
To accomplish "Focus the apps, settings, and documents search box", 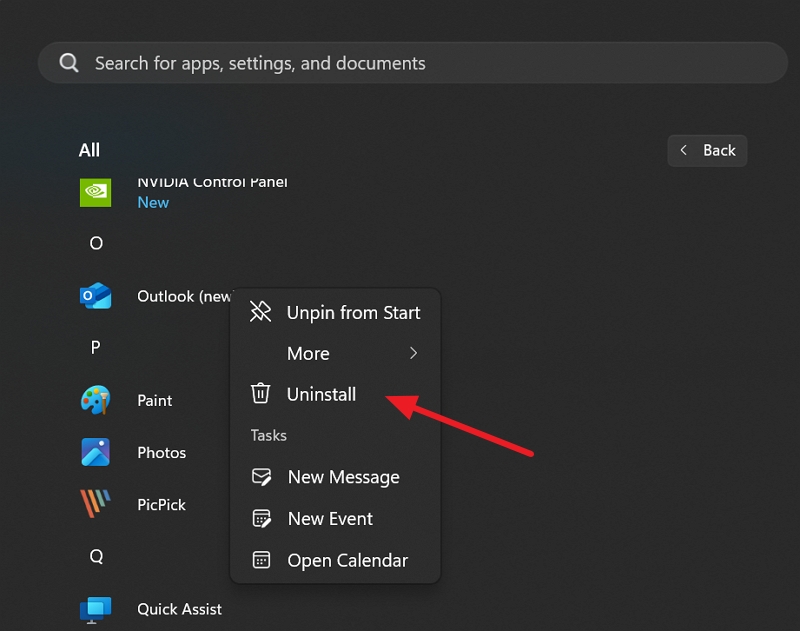I will click(413, 63).
